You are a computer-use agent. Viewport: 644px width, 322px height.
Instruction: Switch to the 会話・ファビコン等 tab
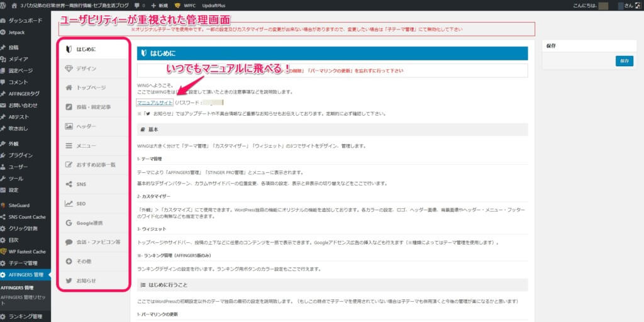(x=93, y=242)
